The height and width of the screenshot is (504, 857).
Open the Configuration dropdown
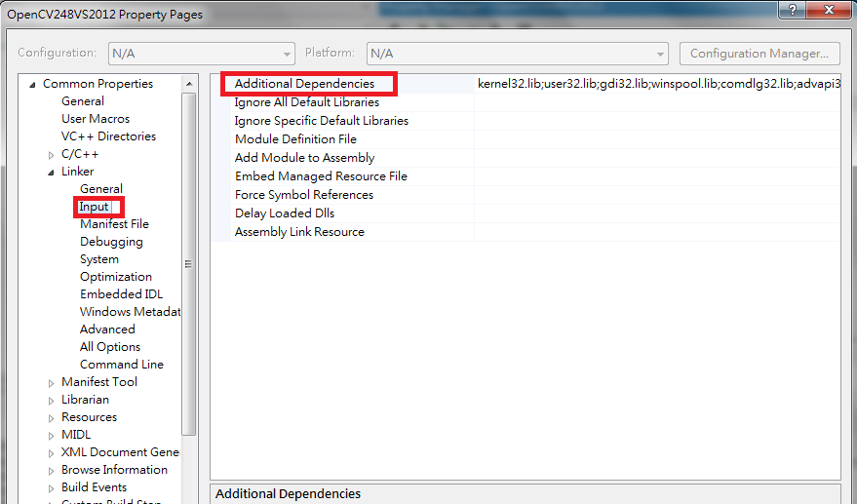click(x=202, y=54)
